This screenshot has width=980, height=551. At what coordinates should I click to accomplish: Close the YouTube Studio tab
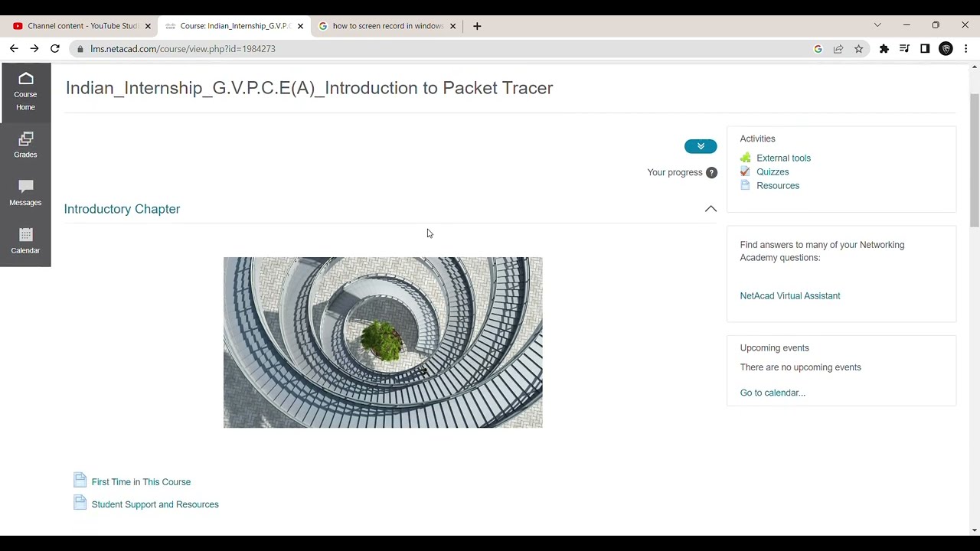tap(148, 26)
